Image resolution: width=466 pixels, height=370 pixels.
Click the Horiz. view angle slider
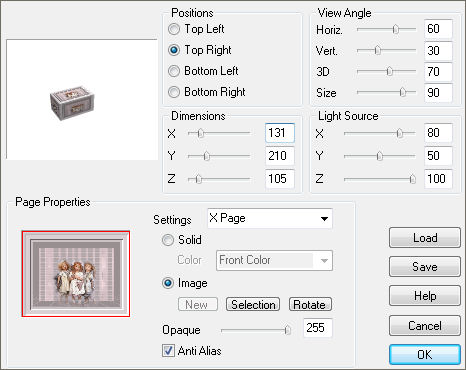[386, 29]
